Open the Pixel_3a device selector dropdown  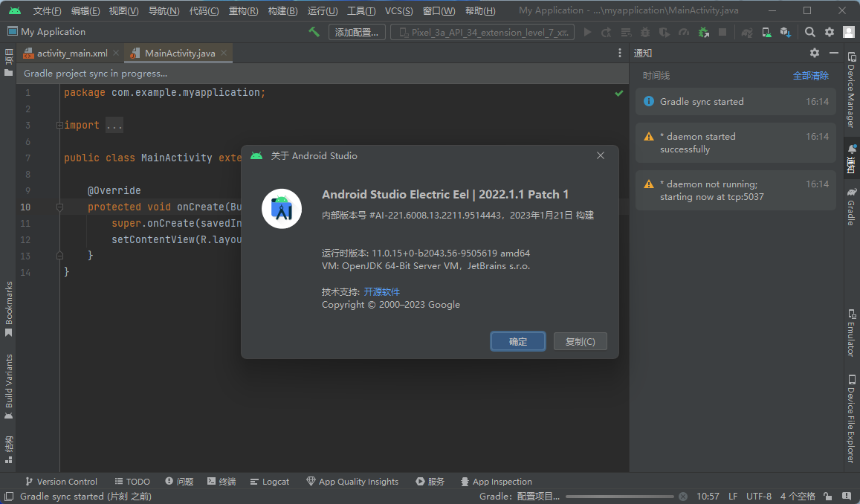click(x=482, y=33)
